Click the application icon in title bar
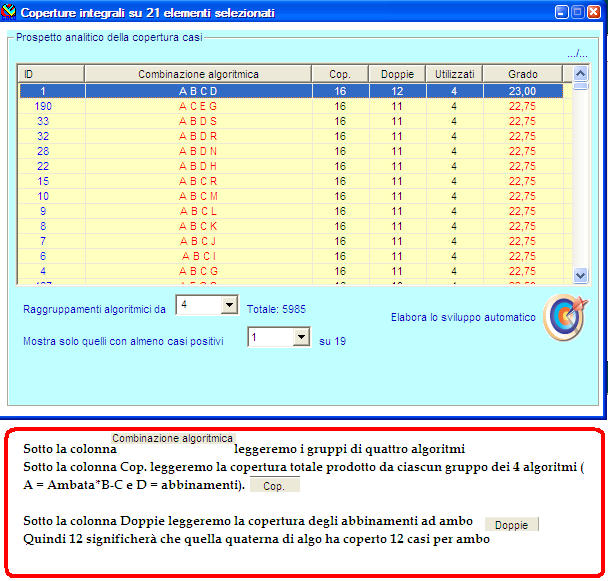 point(9,12)
